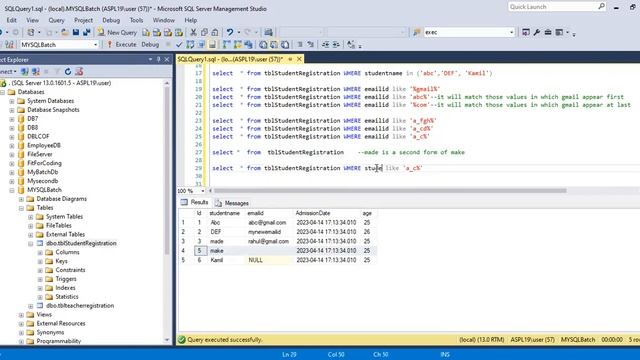Collapse the MYSQLBatch database node
This screenshot has width=640, height=360.
click(12, 190)
